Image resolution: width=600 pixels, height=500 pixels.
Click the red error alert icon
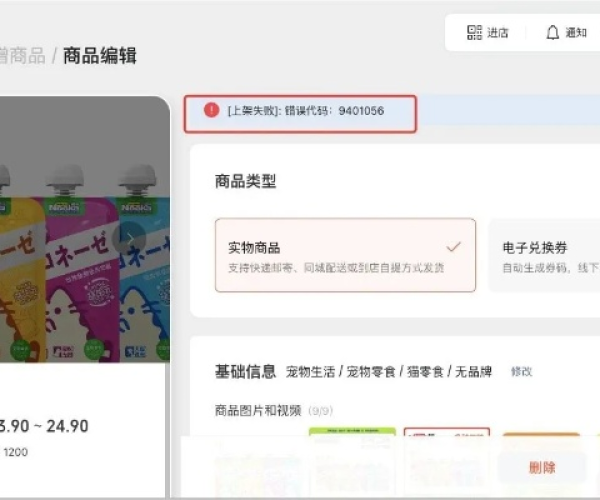click(x=211, y=110)
